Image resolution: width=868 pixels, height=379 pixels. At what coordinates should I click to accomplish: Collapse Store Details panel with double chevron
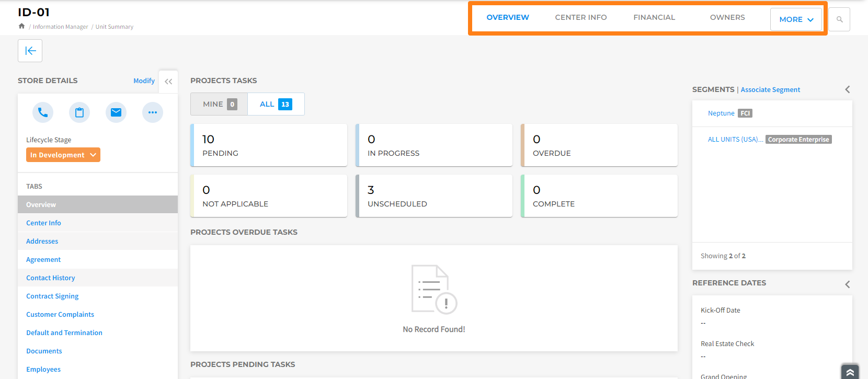168,82
